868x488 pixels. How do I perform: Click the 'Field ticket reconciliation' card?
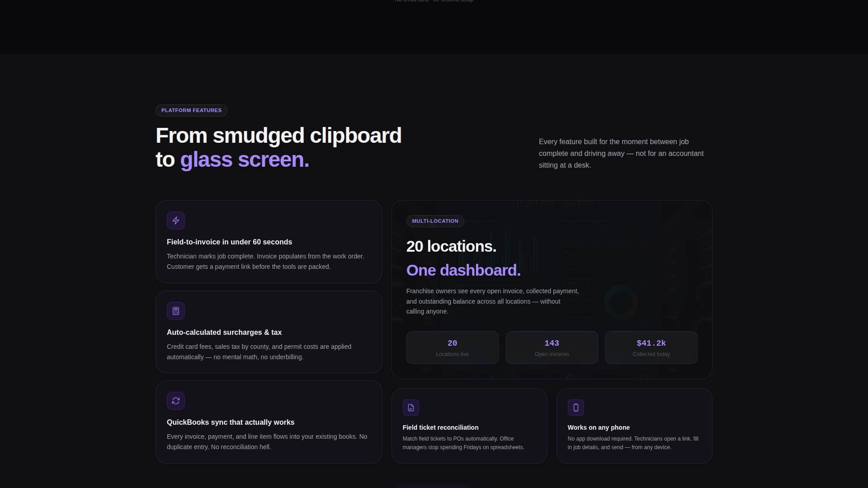click(x=469, y=425)
